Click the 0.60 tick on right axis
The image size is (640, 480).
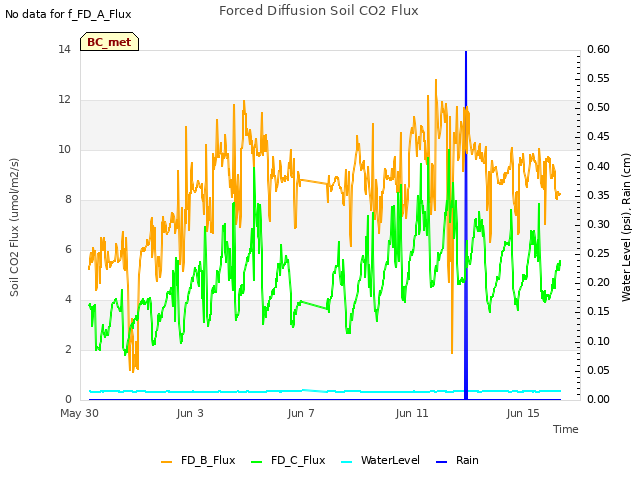click(x=598, y=49)
